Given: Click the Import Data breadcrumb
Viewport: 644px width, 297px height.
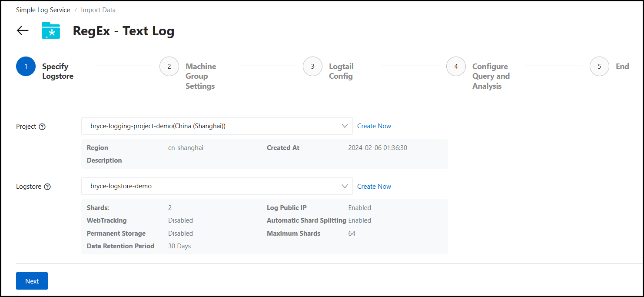Looking at the screenshot, I should coord(98,10).
